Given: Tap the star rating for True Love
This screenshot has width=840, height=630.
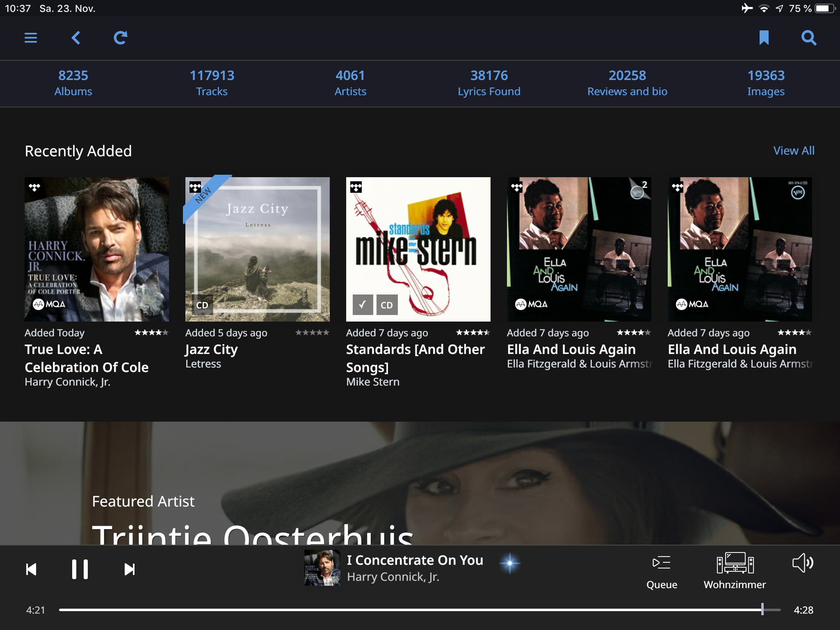Looking at the screenshot, I should [x=152, y=333].
